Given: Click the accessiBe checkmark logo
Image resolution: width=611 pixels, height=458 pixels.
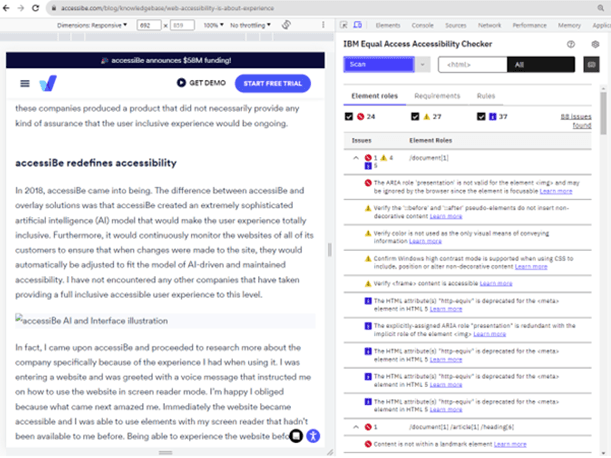Looking at the screenshot, I should pos(50,84).
